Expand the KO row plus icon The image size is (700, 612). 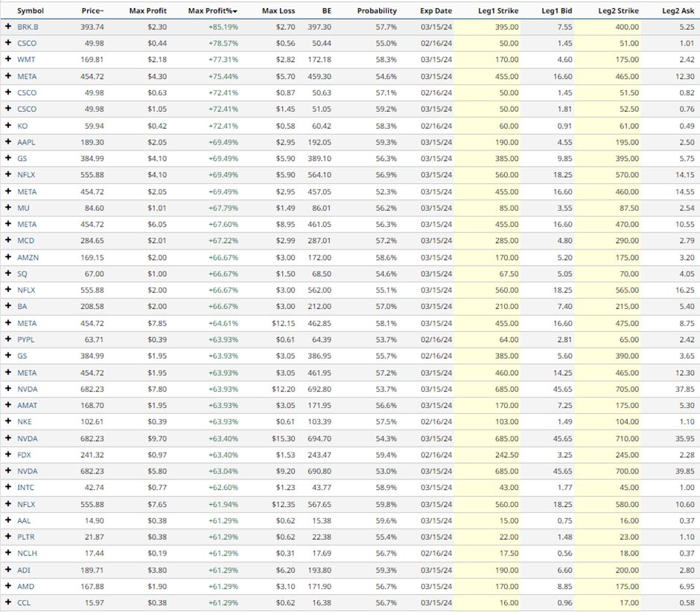coord(8,126)
